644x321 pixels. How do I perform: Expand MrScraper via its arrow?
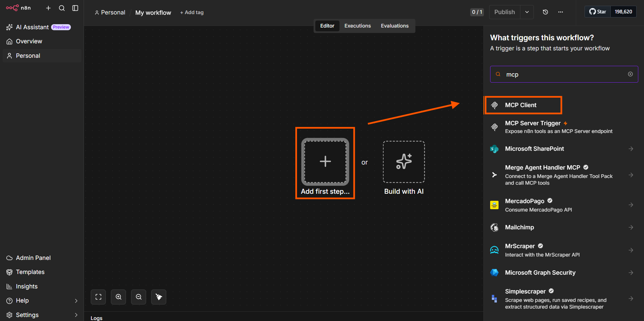(x=631, y=250)
